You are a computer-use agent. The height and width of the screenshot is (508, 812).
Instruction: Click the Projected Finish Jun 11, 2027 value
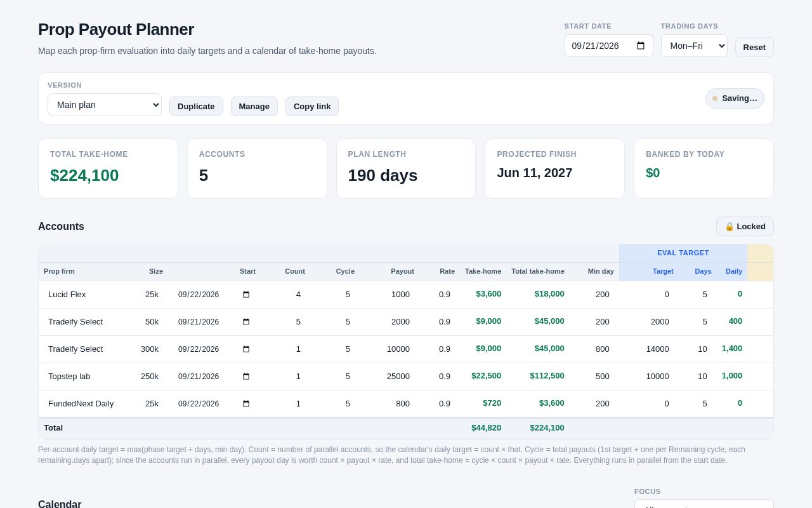535,173
